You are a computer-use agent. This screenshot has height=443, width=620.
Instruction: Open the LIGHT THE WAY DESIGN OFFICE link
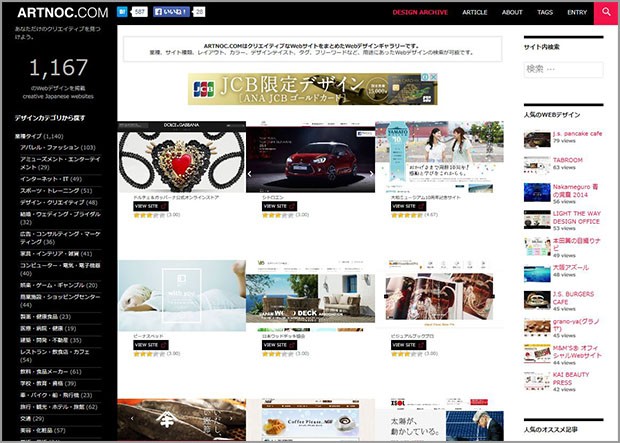pos(577,218)
